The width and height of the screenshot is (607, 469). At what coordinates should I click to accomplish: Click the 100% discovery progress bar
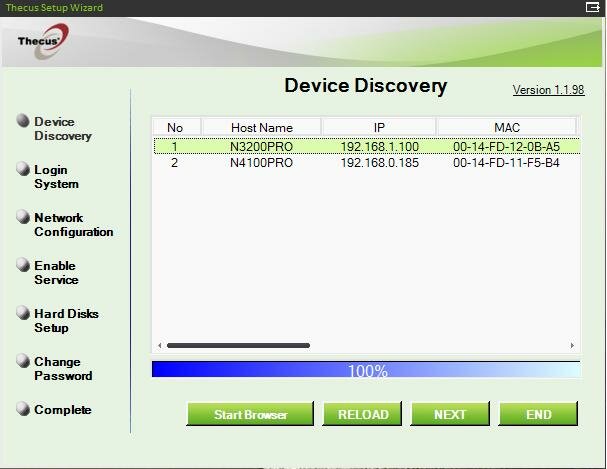366,370
